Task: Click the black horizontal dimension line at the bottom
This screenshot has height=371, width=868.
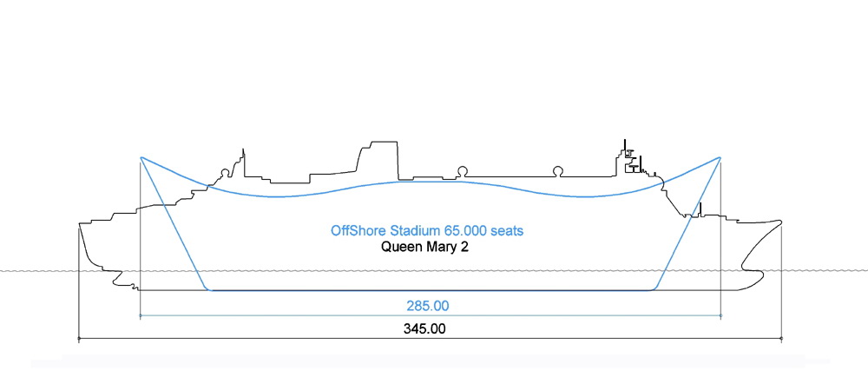Action: pos(431,338)
